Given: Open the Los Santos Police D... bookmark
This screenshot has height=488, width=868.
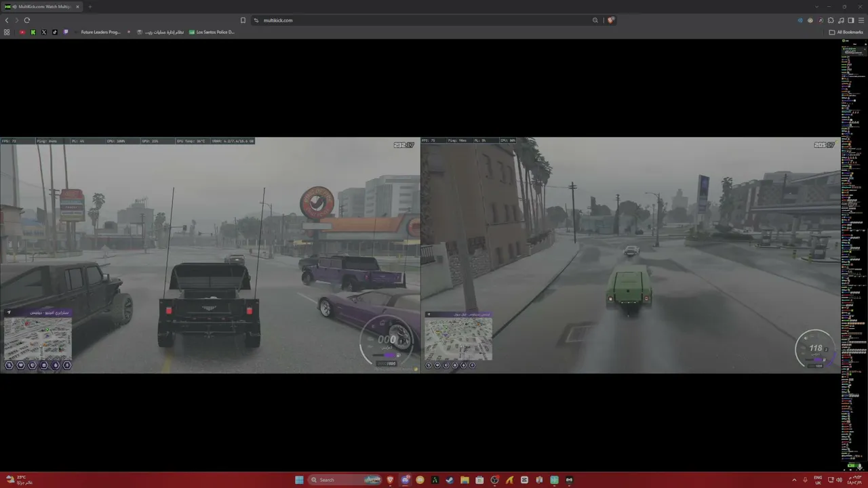Looking at the screenshot, I should [212, 32].
